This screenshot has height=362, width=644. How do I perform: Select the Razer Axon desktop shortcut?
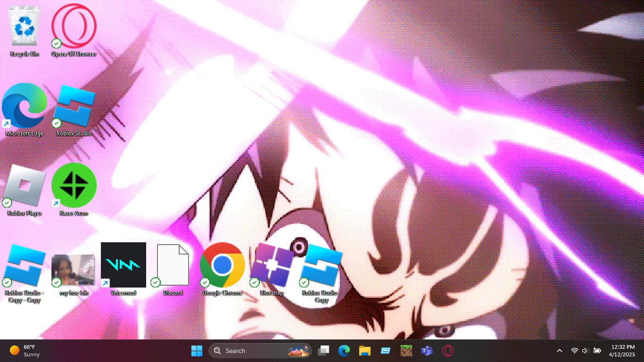tap(74, 189)
